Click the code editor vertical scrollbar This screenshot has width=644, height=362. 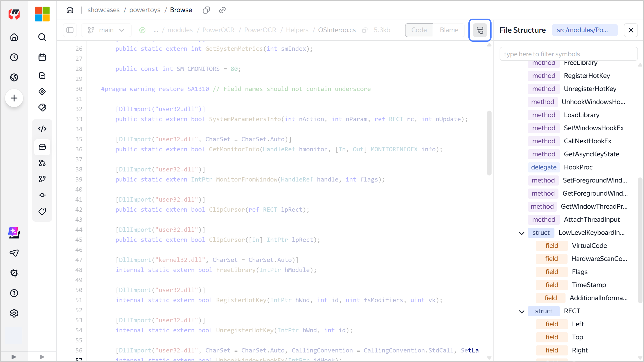click(489, 143)
